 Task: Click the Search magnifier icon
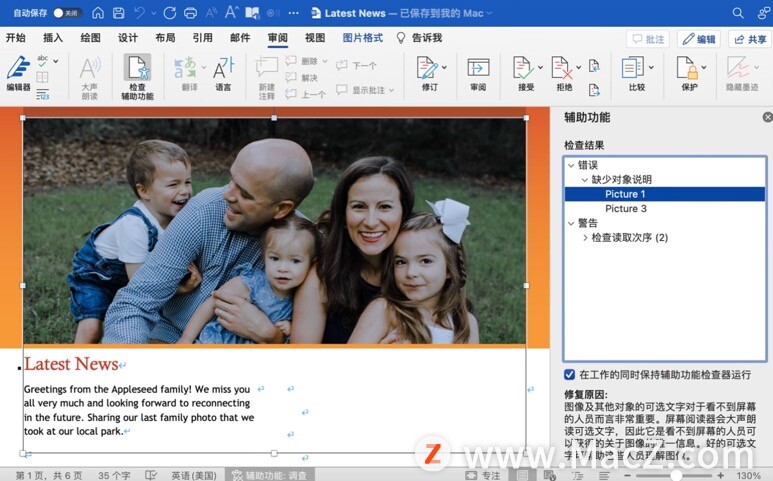(x=738, y=13)
